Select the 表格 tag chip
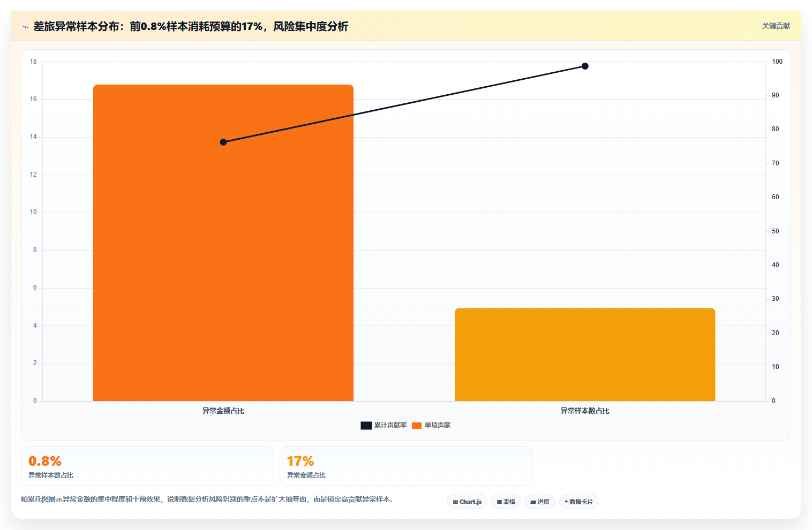 [x=506, y=502]
